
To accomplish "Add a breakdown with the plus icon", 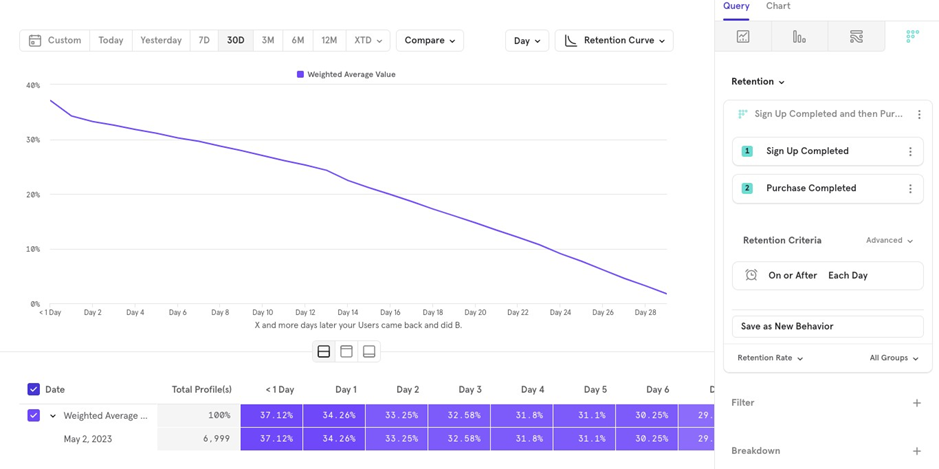I will (x=916, y=451).
